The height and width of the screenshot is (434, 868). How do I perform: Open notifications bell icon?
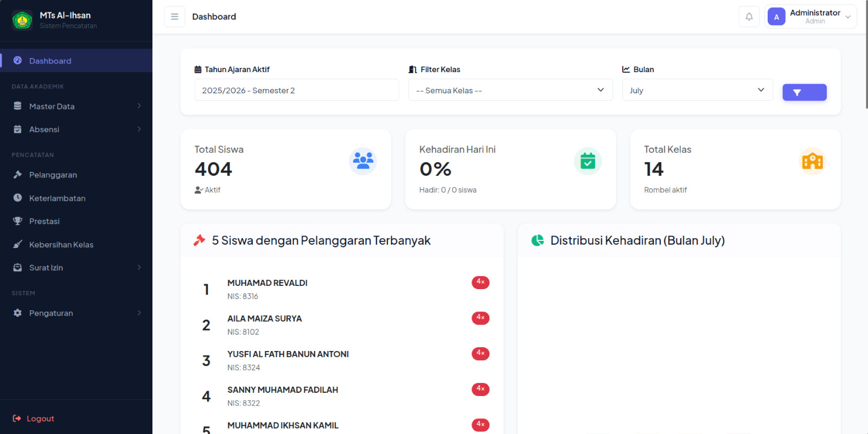[749, 17]
